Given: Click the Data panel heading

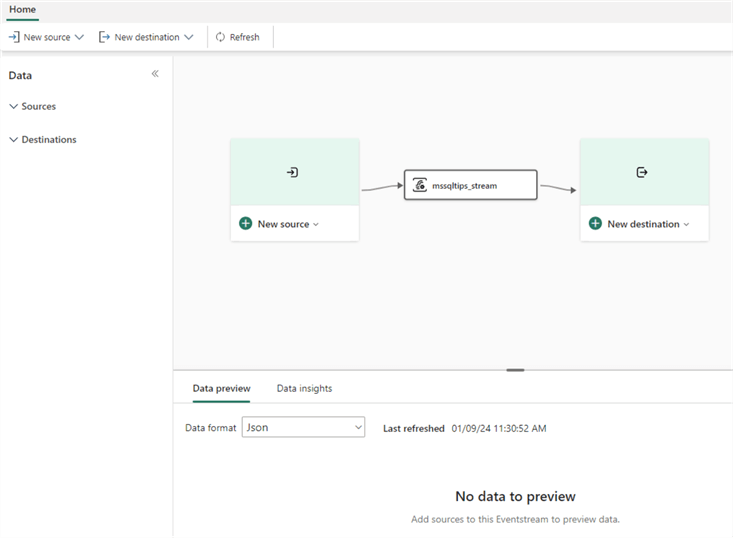Looking at the screenshot, I should (x=20, y=75).
